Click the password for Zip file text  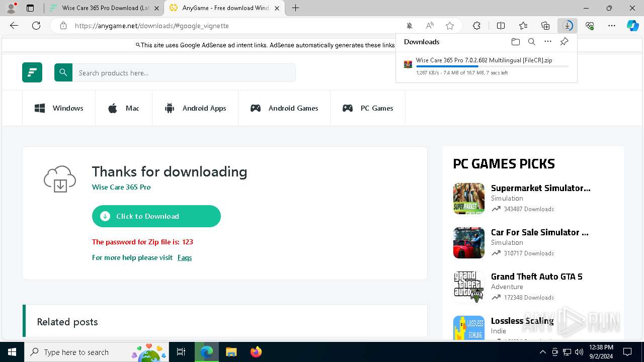(142, 242)
